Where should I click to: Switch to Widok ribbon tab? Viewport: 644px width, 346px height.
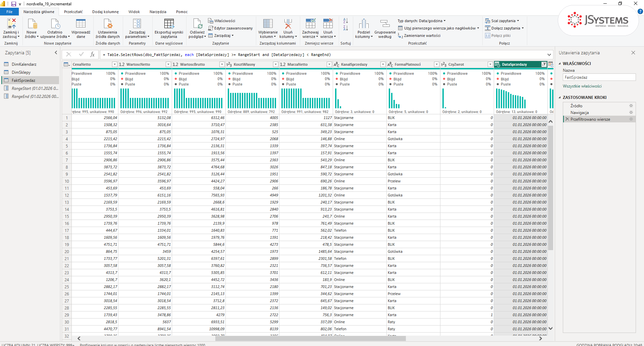click(x=134, y=12)
